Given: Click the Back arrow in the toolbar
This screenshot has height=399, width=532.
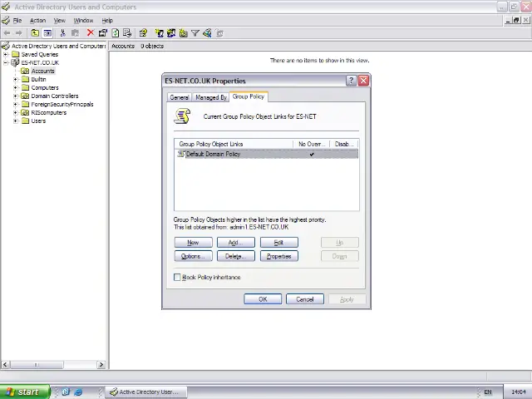Looking at the screenshot, I should (7, 33).
